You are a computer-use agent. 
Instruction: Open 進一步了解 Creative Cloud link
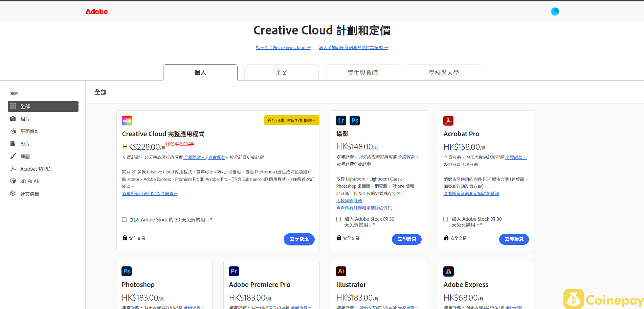pos(283,48)
